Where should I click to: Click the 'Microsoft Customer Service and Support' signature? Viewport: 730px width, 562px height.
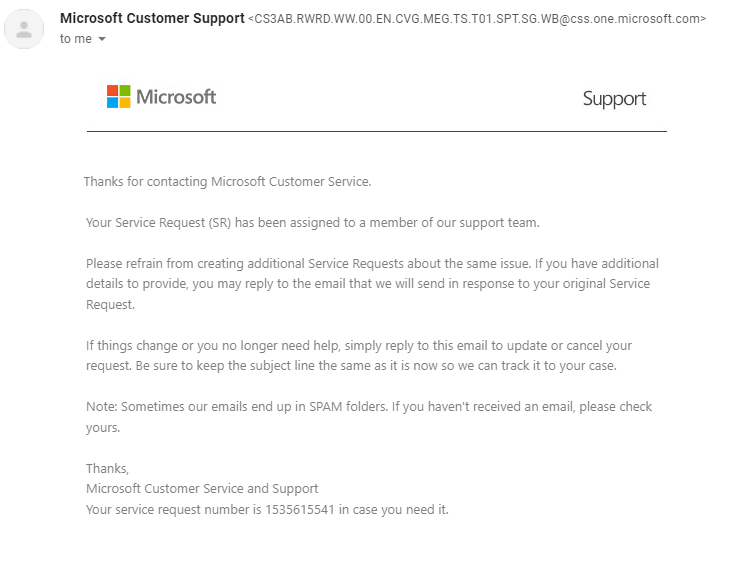pyautogui.click(x=202, y=489)
